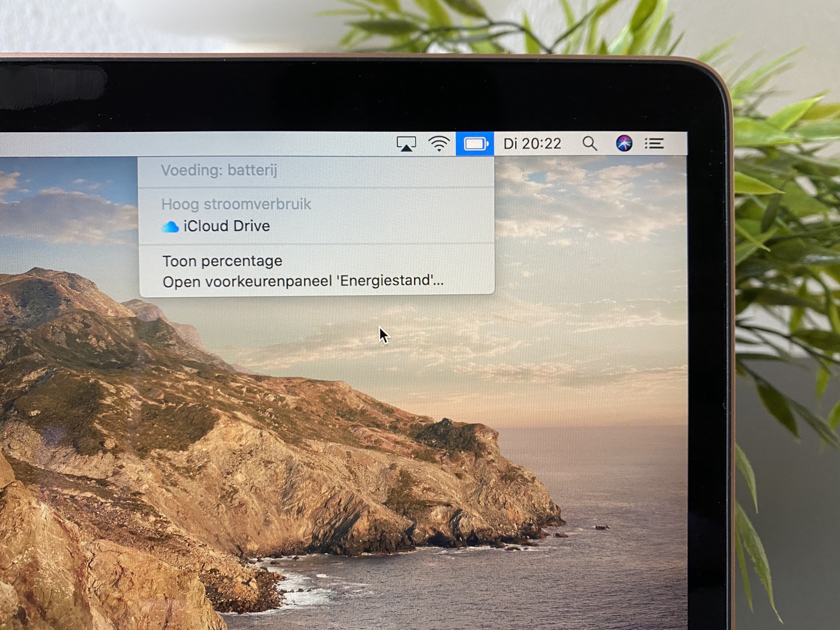The image size is (840, 630).
Task: Open Notification Center list icon
Action: (654, 144)
